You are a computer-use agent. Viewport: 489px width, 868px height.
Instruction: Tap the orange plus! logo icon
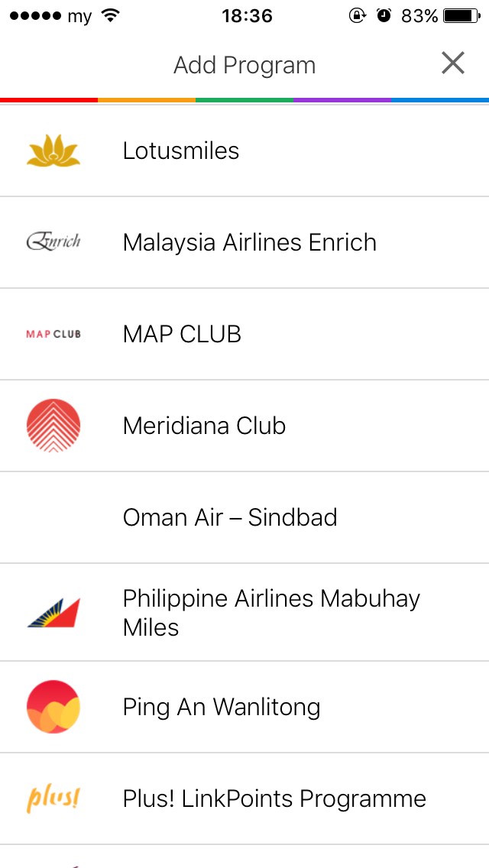53,798
